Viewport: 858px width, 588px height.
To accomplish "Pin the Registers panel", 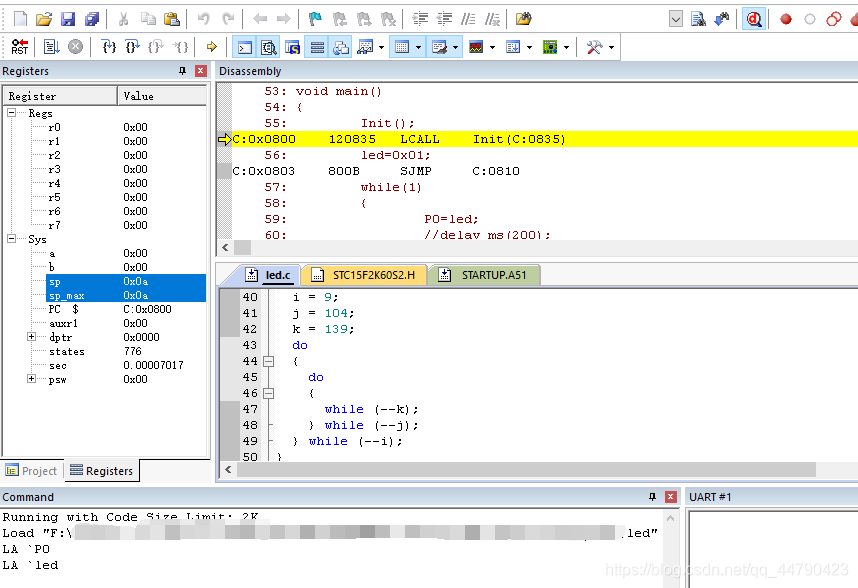I will coord(182,71).
